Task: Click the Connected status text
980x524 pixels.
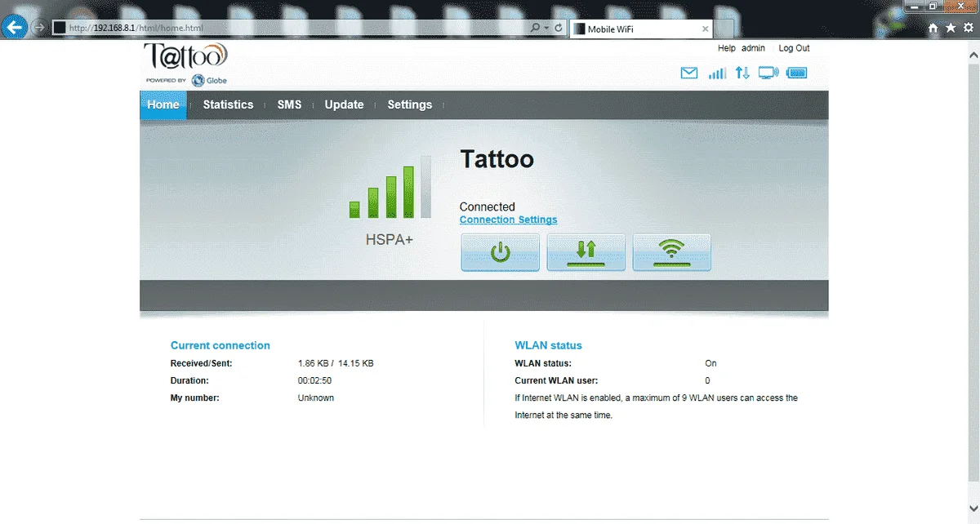Action: (x=488, y=206)
